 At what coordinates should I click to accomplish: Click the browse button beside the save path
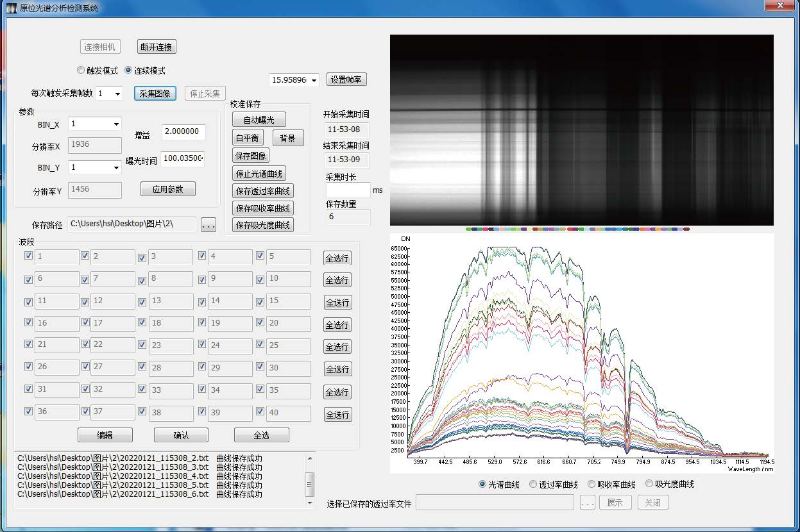(208, 225)
